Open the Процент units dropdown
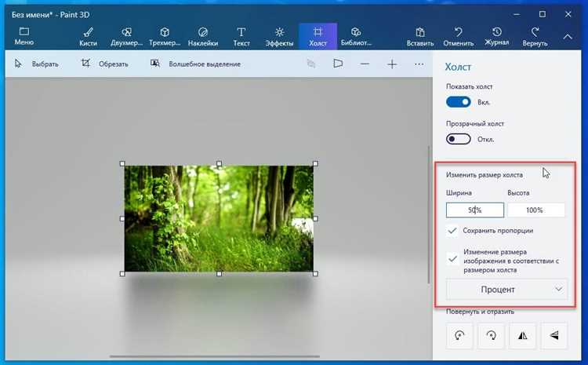This screenshot has width=588, height=365. [x=506, y=290]
